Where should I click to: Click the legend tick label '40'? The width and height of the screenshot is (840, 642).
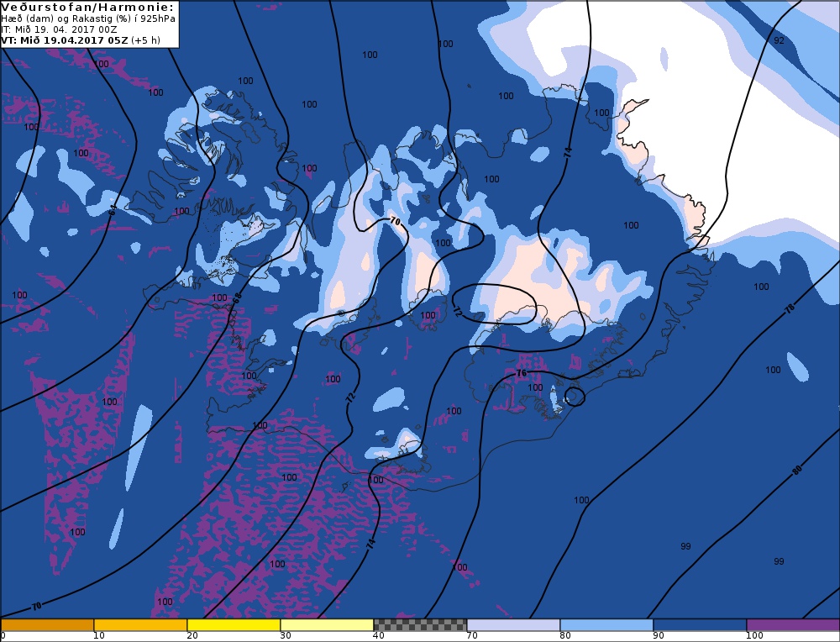coord(379,636)
